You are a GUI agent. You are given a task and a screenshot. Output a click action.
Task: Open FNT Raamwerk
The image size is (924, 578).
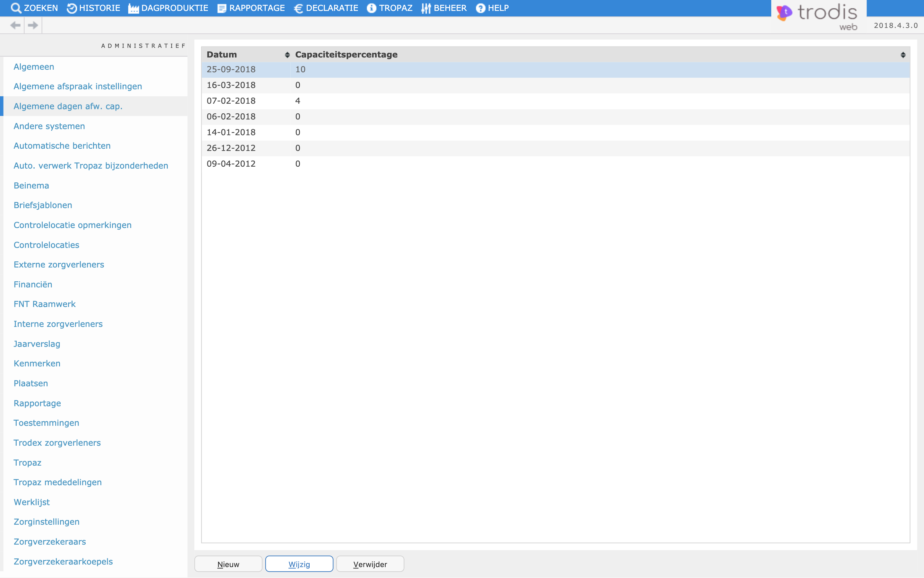coord(45,304)
